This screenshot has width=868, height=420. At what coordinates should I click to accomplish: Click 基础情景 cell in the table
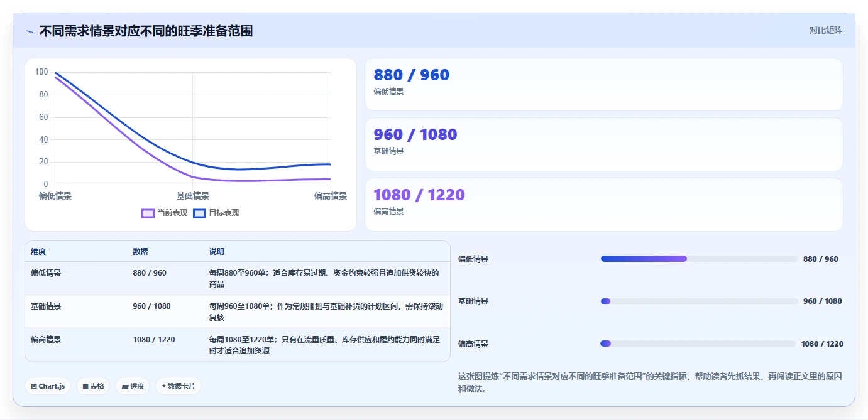tap(46, 306)
